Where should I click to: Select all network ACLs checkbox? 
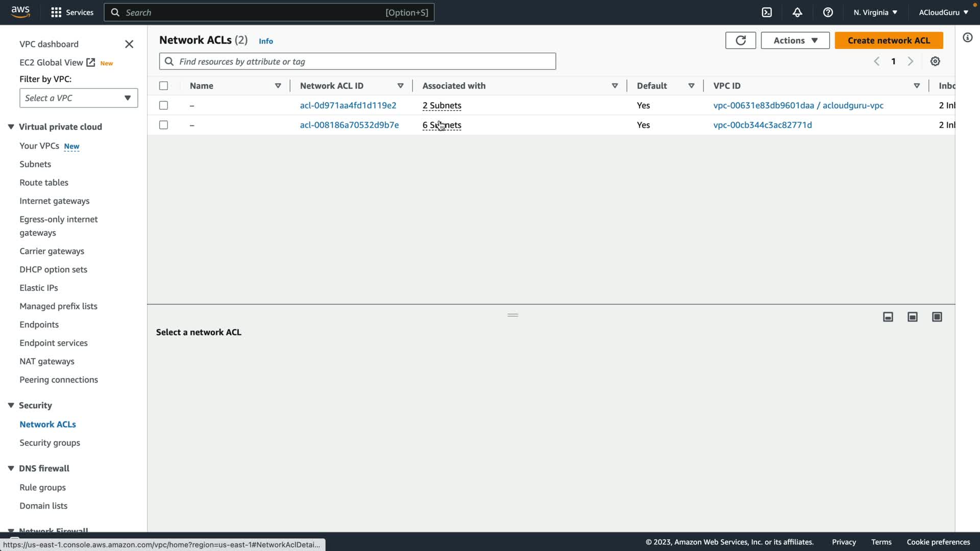163,86
